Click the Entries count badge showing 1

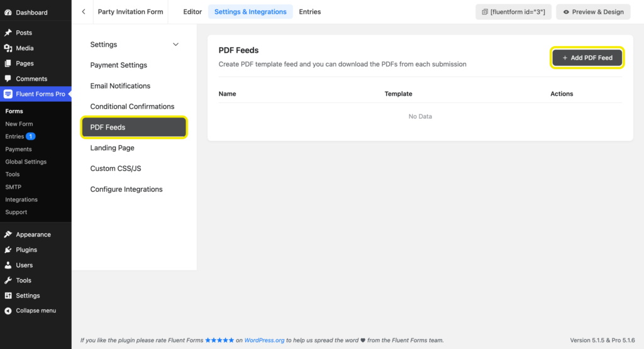[30, 136]
